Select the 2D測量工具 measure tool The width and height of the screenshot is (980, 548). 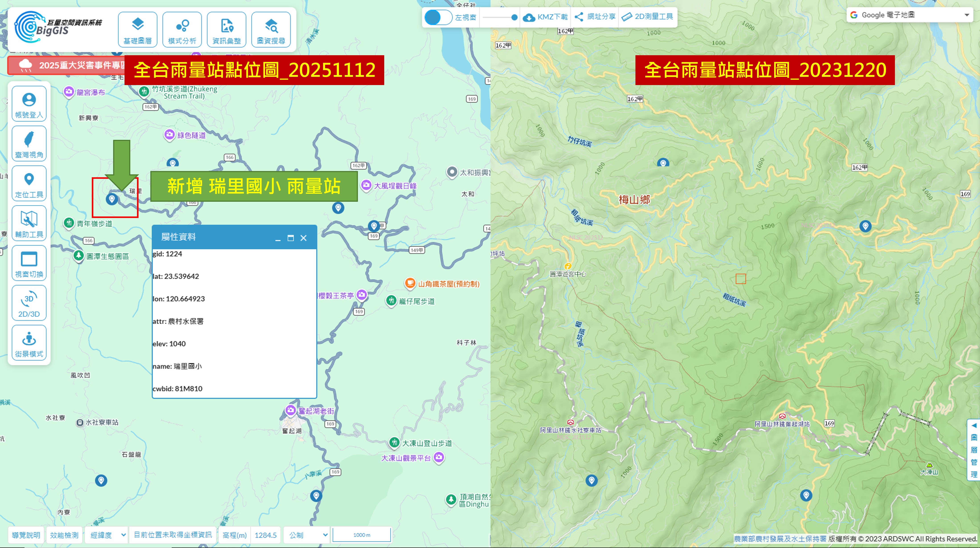(x=647, y=17)
